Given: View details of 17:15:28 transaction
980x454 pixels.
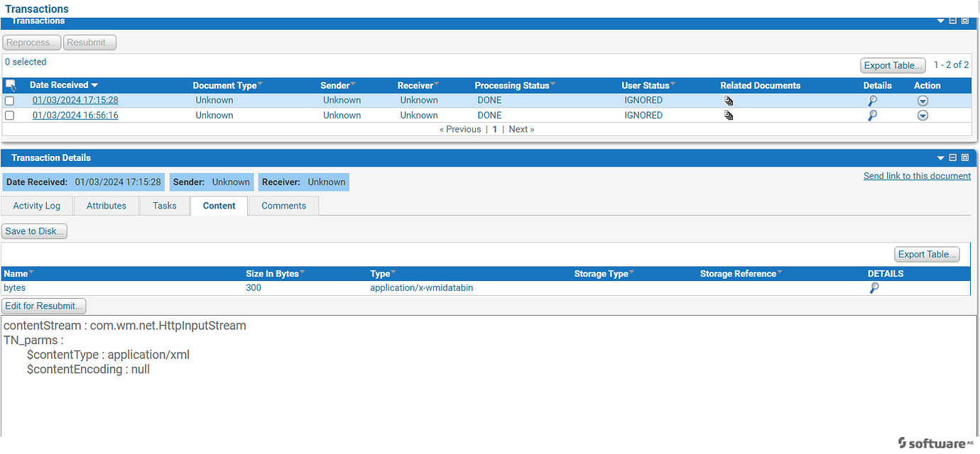Looking at the screenshot, I should [873, 101].
